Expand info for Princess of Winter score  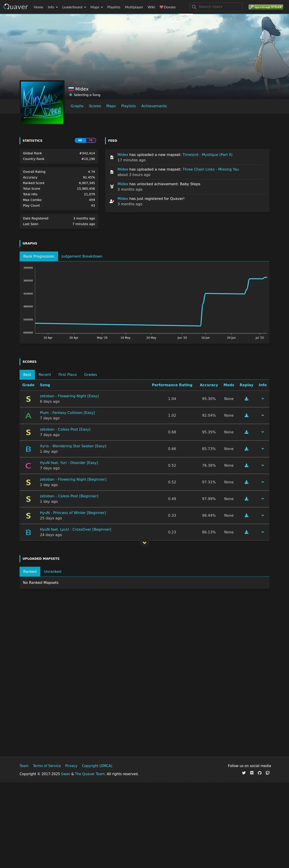pos(263,516)
